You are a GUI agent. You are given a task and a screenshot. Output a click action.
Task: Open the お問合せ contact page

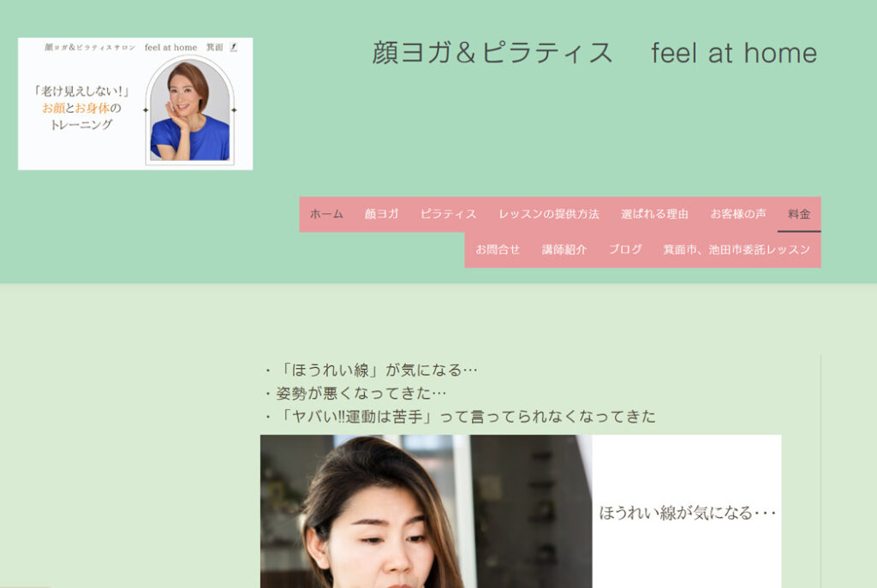498,250
